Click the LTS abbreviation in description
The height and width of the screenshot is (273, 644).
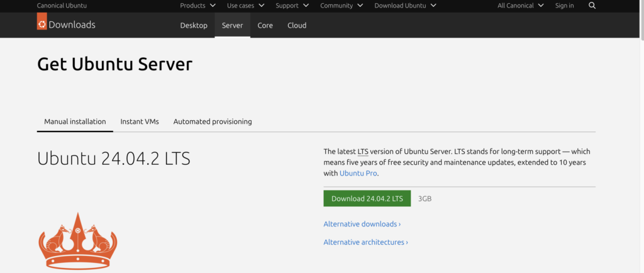(x=363, y=152)
